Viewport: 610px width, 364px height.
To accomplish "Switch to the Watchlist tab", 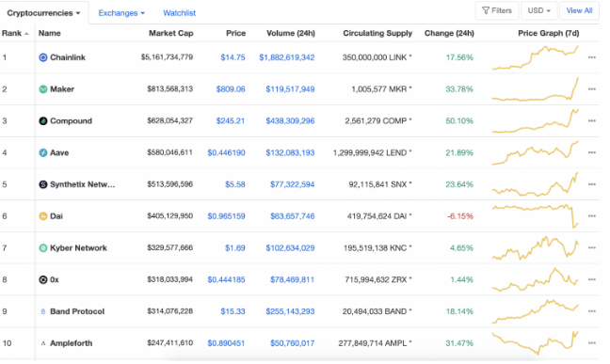I will (x=180, y=13).
